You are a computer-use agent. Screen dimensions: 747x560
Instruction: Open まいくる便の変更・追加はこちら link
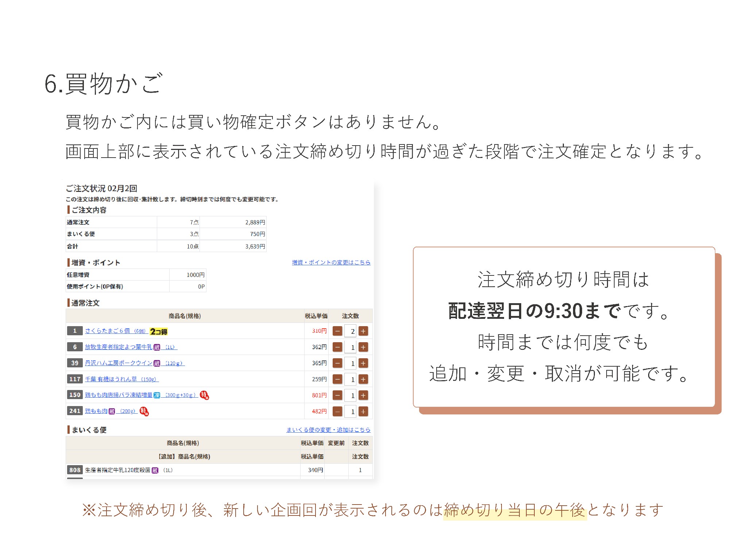tap(328, 430)
